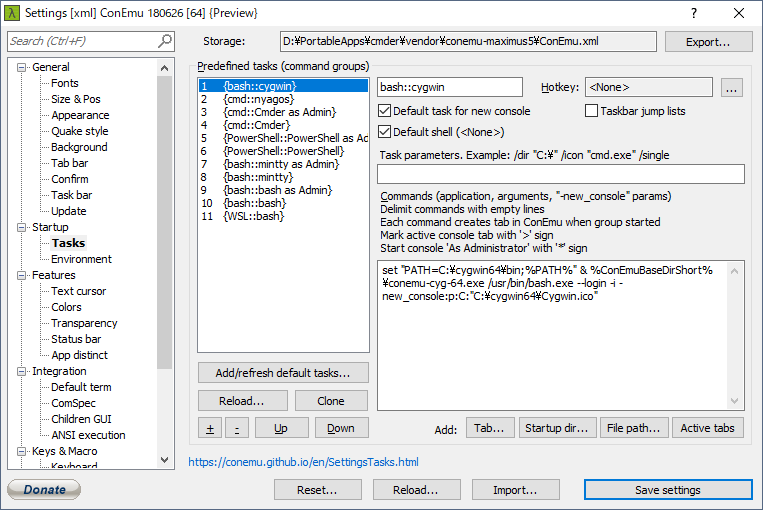The height and width of the screenshot is (510, 763).
Task: Click the Startup dir button
Action: point(557,428)
